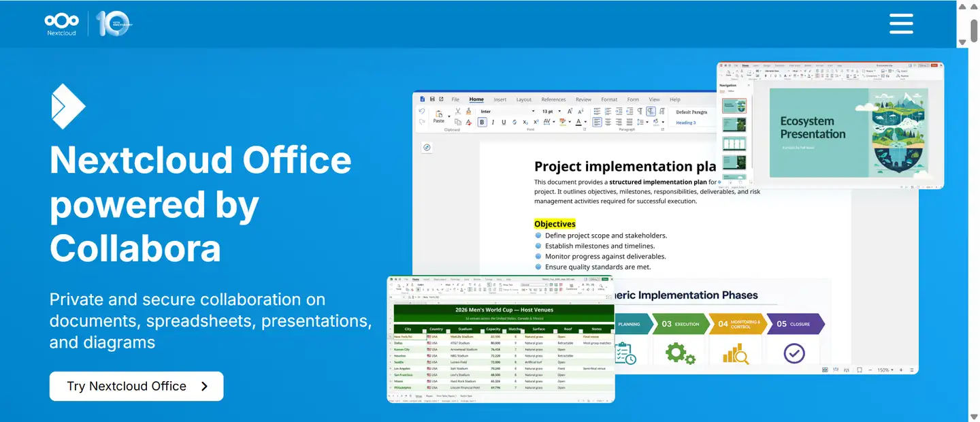Select first slide thumbnail in presentation Navigation panel
The width and height of the screenshot is (980, 422).
click(734, 105)
